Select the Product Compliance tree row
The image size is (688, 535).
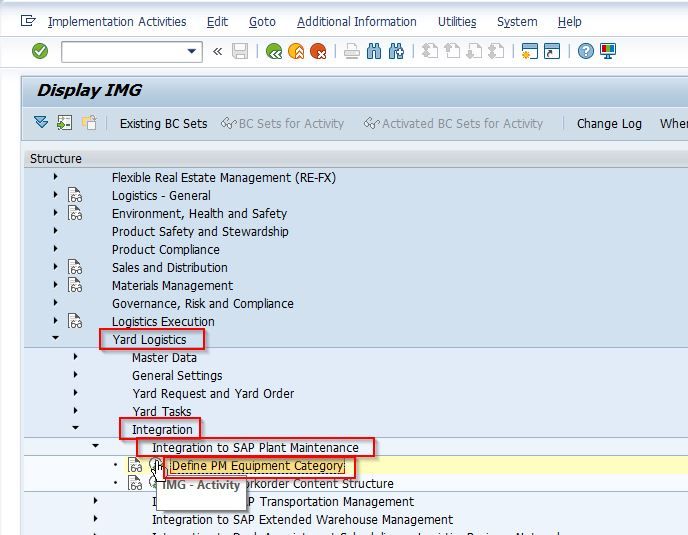tap(165, 249)
